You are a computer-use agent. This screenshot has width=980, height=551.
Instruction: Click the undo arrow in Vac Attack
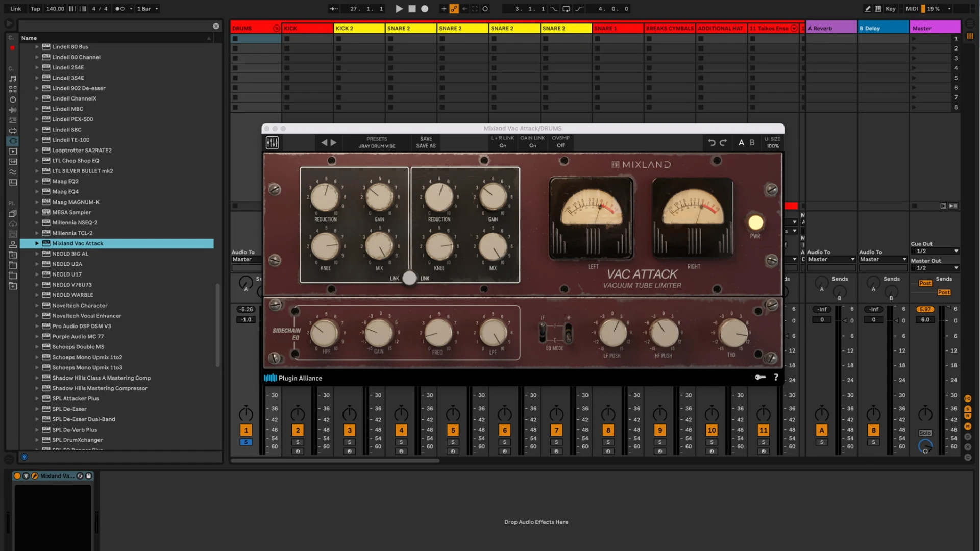(712, 143)
